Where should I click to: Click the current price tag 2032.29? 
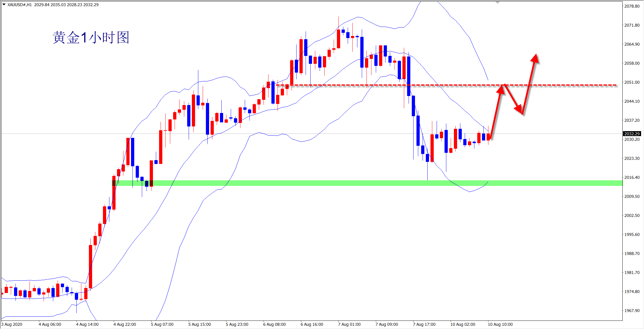pos(632,134)
